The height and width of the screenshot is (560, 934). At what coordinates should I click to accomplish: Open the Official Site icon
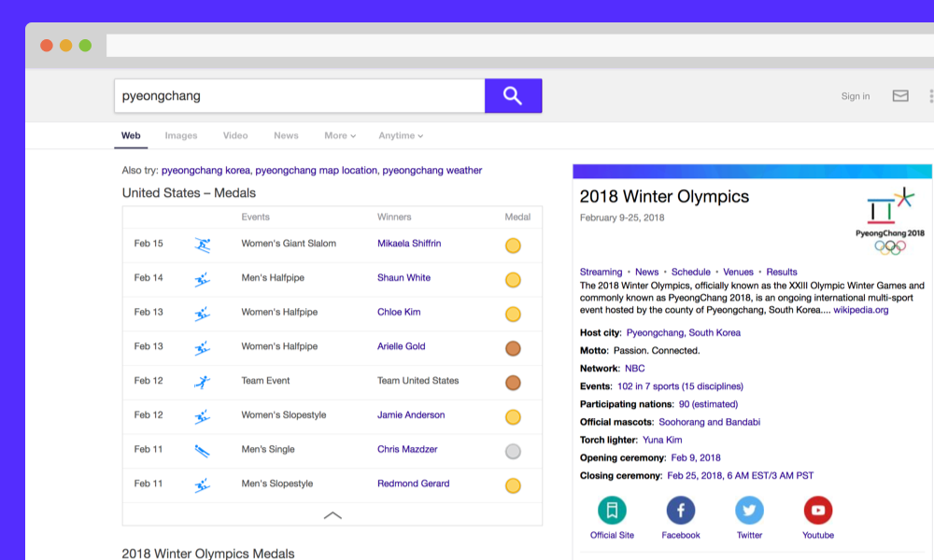[x=612, y=510]
